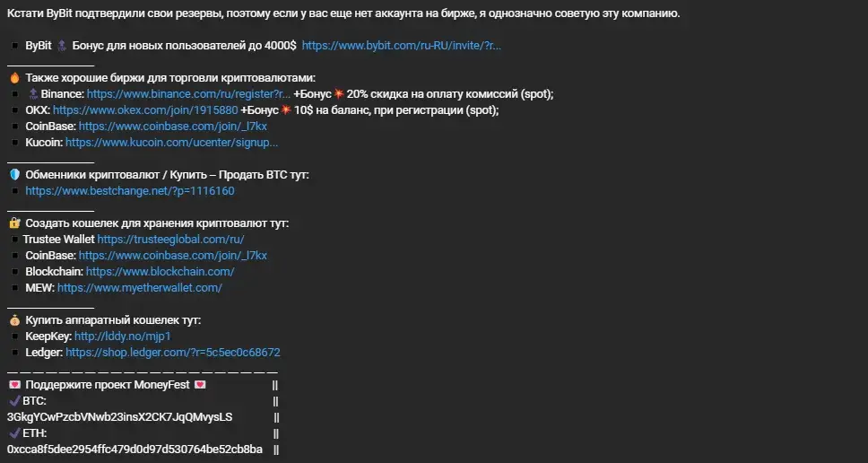Open the CoinBase exchange join link

coord(173,127)
